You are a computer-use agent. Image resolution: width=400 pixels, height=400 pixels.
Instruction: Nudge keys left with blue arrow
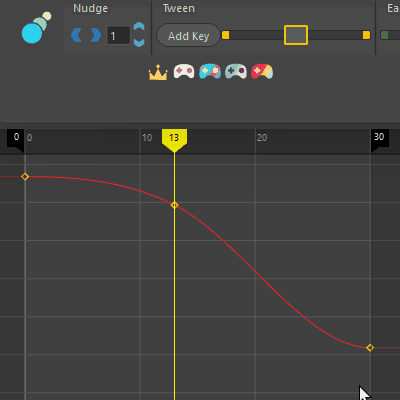(76, 35)
